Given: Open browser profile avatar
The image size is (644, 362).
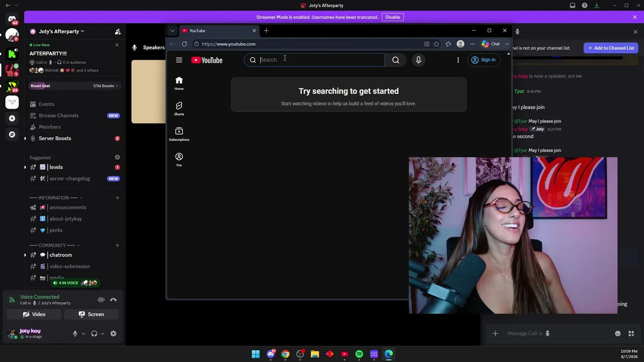Looking at the screenshot, I should (x=460, y=44).
